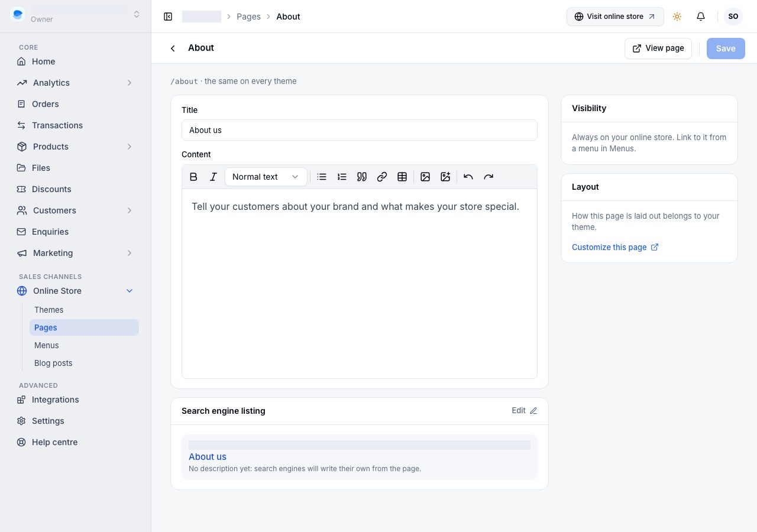The image size is (757, 532).
Task: Open the SO account avatar menu
Action: coord(733,17)
